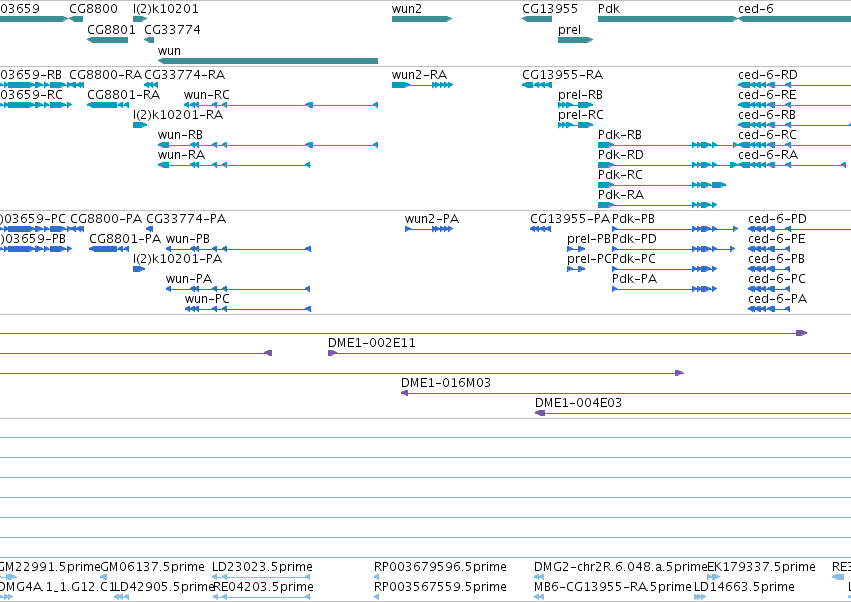Select BAC clone DME1-016M03
This screenshot has height=602, width=851.
[x=626, y=394]
